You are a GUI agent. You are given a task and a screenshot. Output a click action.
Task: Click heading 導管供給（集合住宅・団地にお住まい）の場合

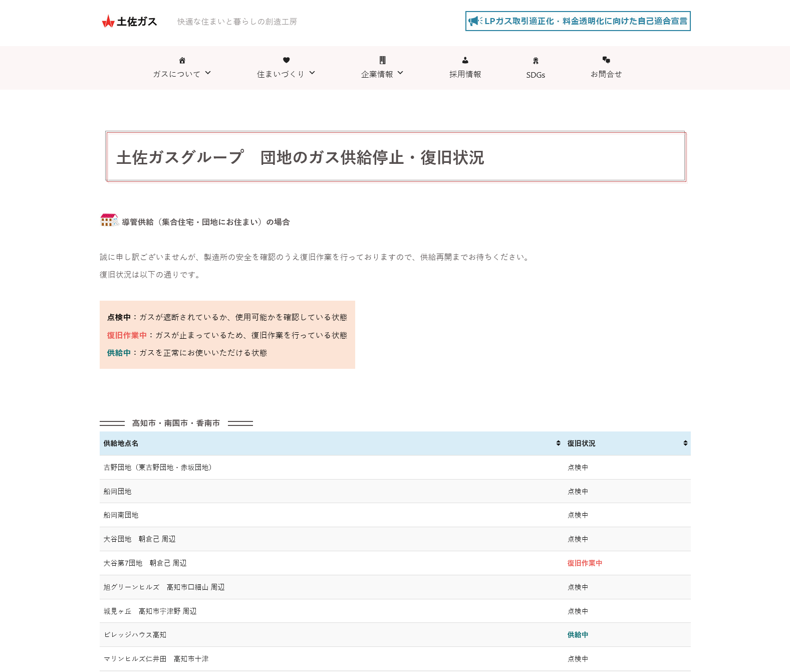(206, 222)
